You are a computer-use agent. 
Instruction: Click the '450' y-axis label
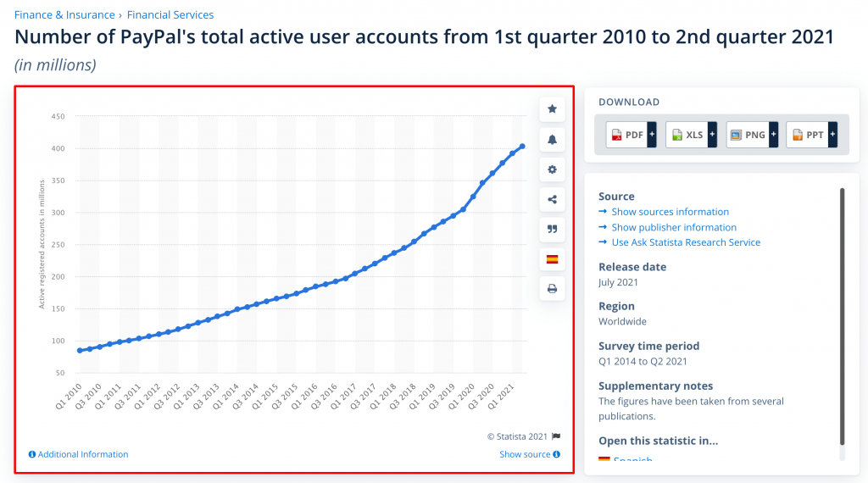click(58, 116)
